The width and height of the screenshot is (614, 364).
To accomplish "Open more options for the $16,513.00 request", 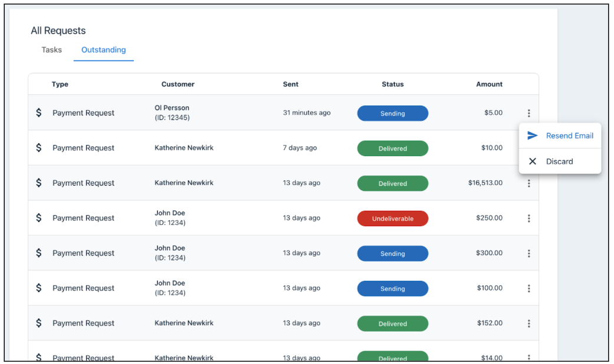I will [x=529, y=183].
